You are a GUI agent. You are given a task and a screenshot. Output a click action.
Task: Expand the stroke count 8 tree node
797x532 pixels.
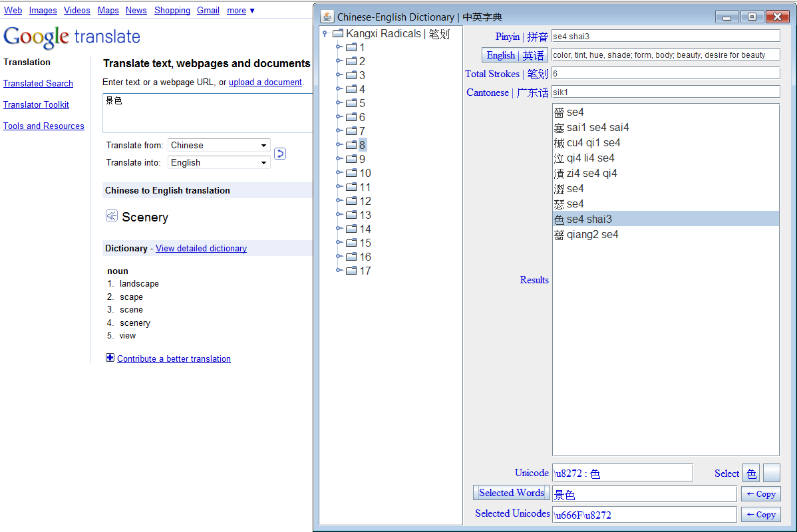point(339,145)
